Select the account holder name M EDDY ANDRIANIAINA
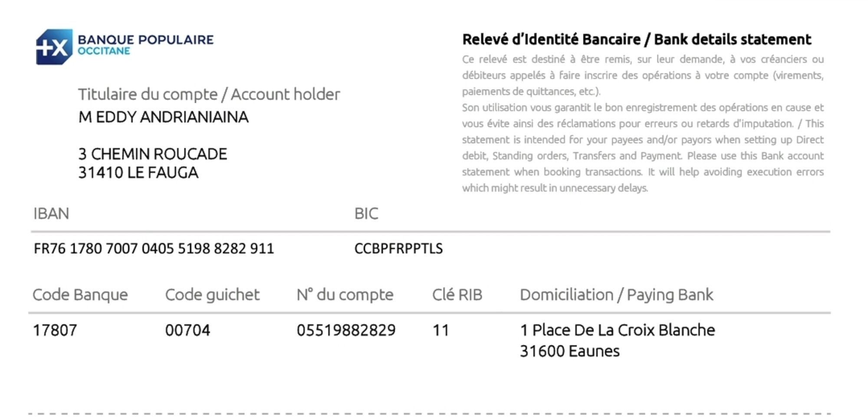Screen dimensions: 868x420 pos(163,117)
